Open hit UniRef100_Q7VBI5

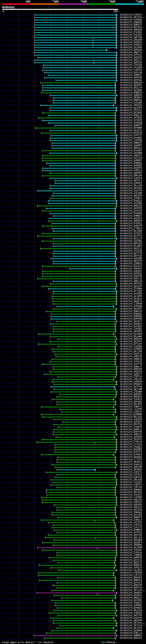(131, 120)
